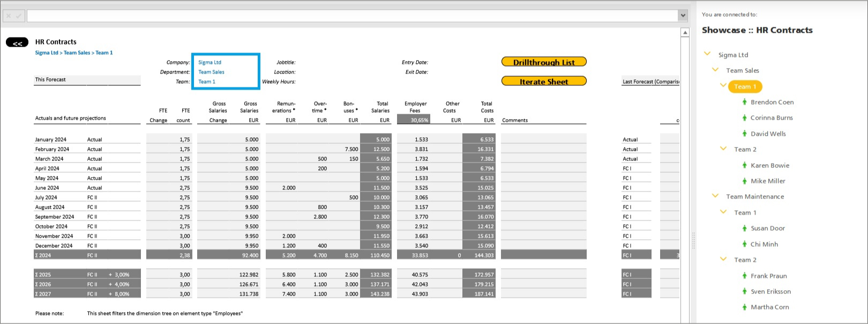Click the Comments column header
868x324 pixels.
pos(515,120)
